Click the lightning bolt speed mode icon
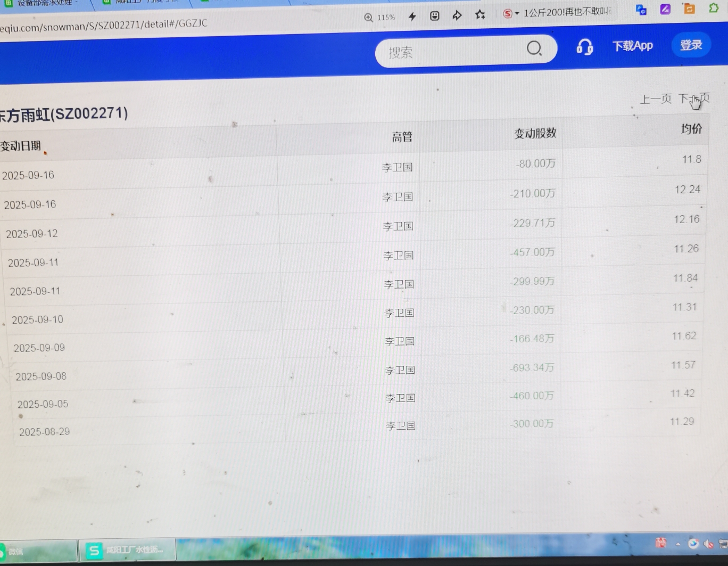The height and width of the screenshot is (566, 728). (412, 17)
